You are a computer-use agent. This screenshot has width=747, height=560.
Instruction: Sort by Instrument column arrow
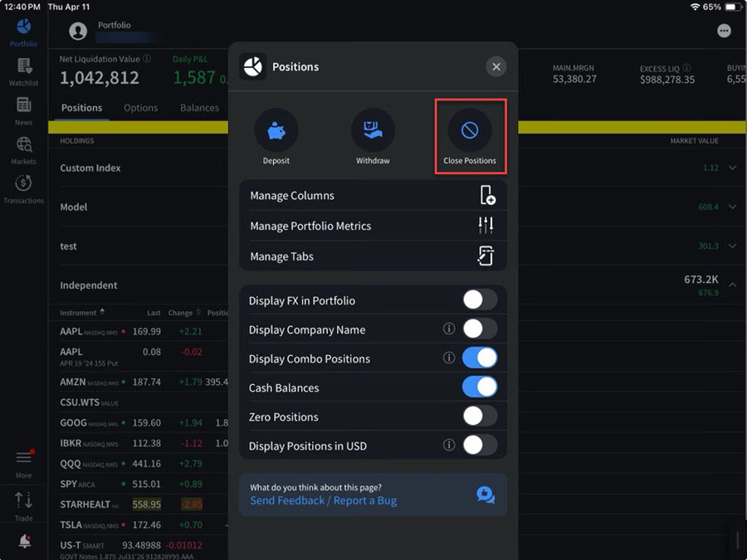[102, 312]
